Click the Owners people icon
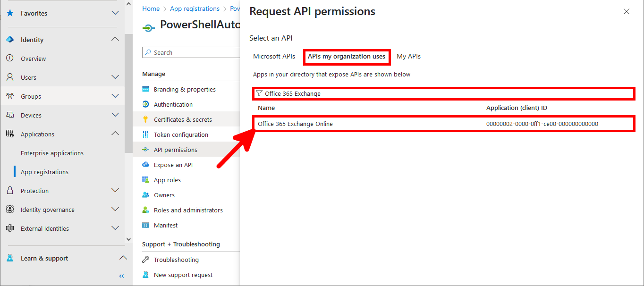Viewport: 644px width, 286px height. click(146, 194)
